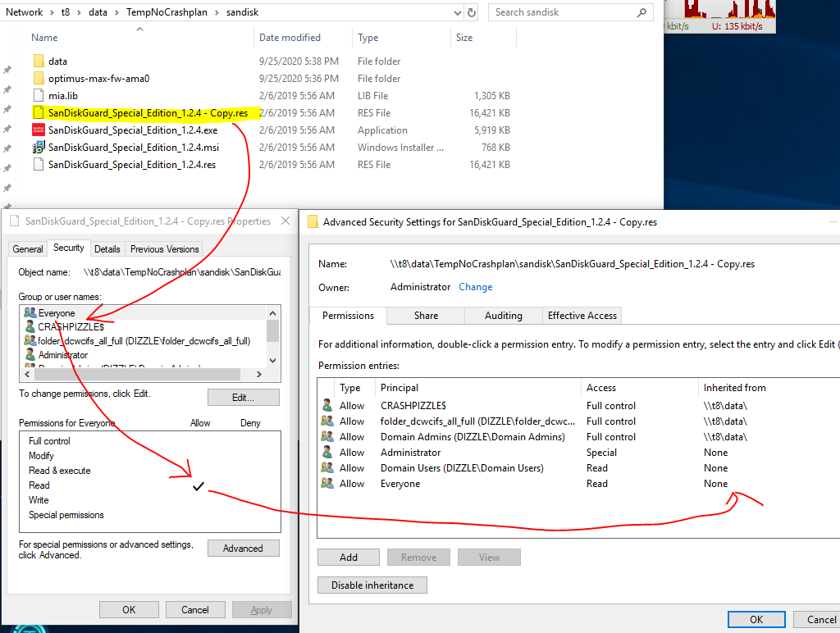Click the down arrow of the user list scrollbar
This screenshot has height=633, width=840.
click(x=272, y=361)
